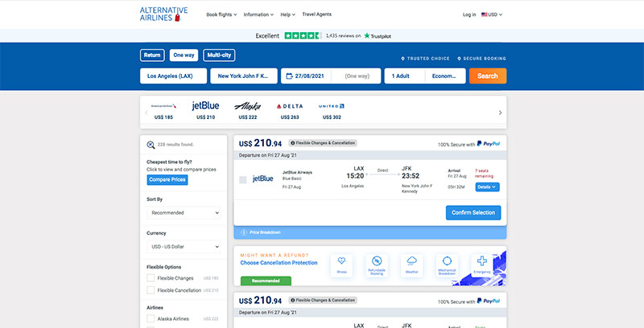Open the Economy cabin class selector
644x328 pixels.
445,76
